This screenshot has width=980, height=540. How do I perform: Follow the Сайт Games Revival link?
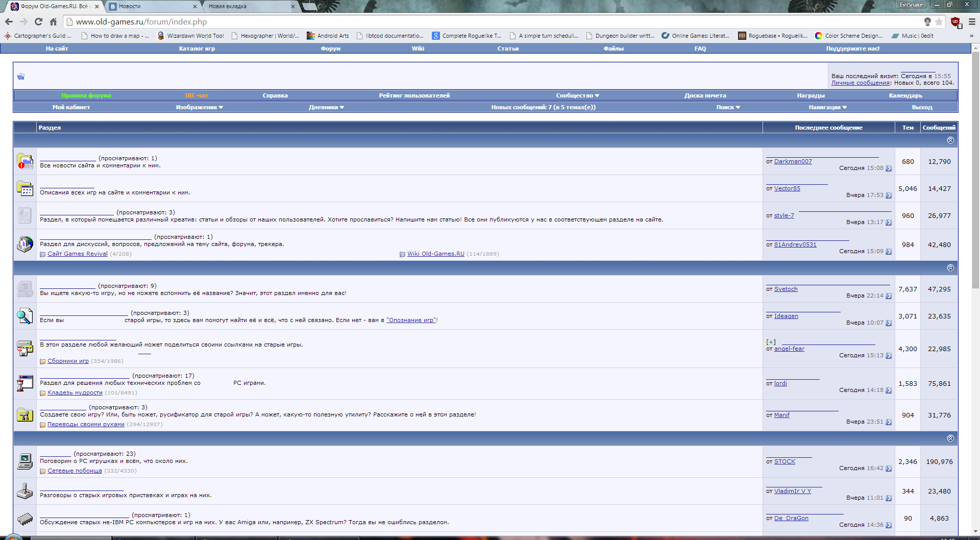[x=77, y=254]
